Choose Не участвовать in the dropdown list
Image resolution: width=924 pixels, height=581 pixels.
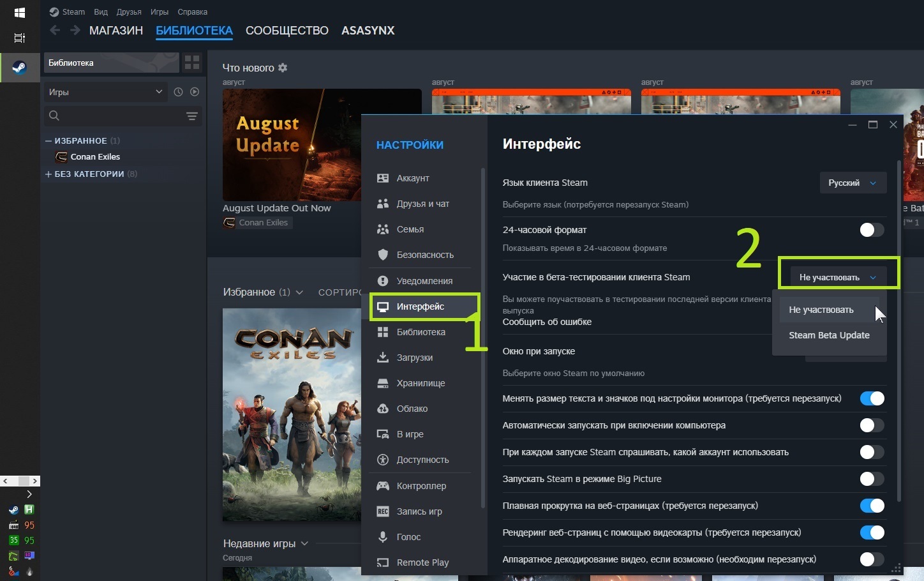click(829, 310)
